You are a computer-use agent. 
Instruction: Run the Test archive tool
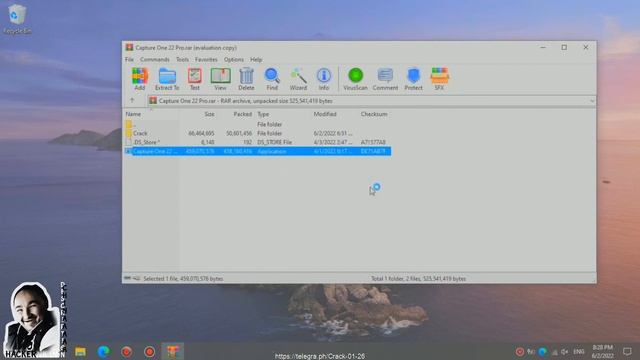pyautogui.click(x=195, y=79)
